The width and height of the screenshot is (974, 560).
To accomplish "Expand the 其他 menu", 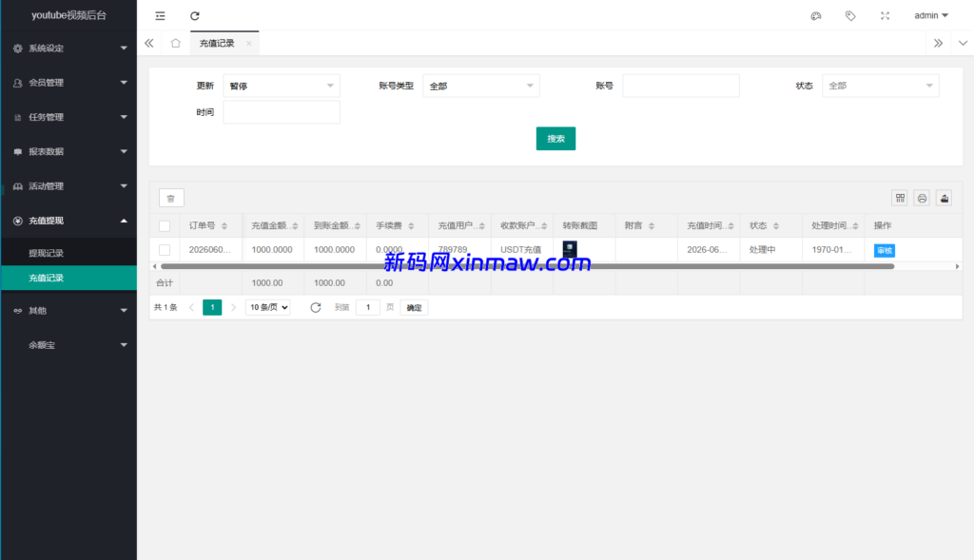I will (68, 310).
